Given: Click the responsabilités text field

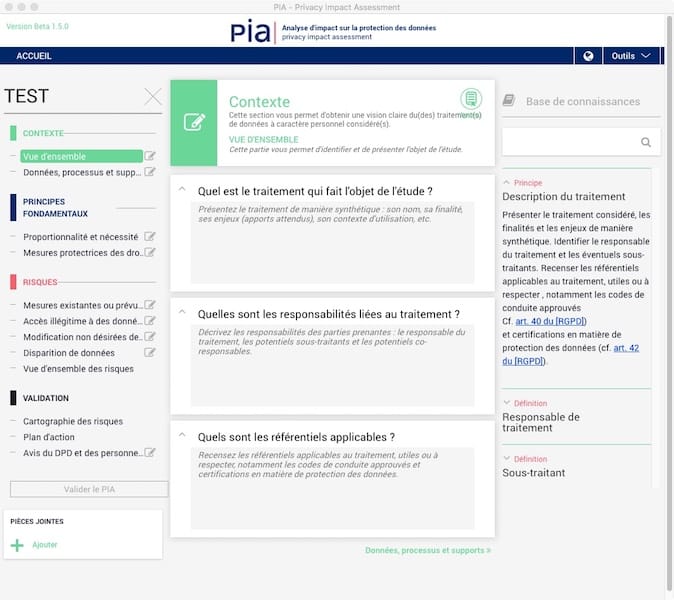Looking at the screenshot, I should (x=332, y=365).
